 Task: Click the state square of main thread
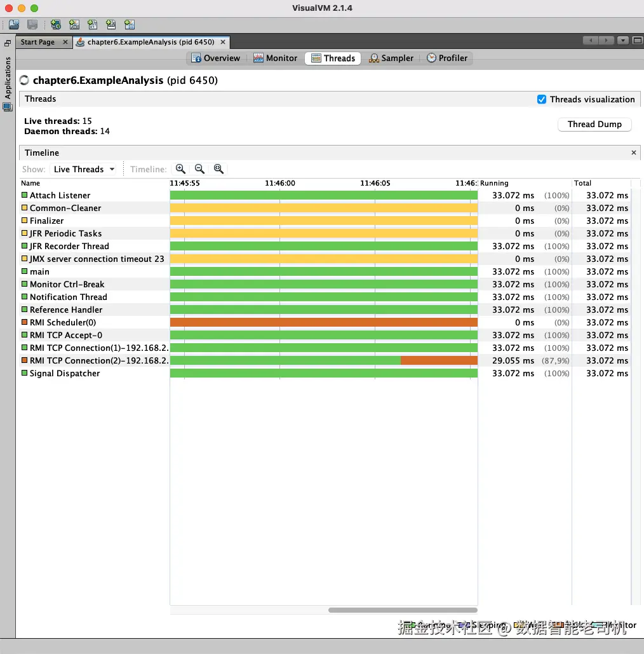[25, 271]
